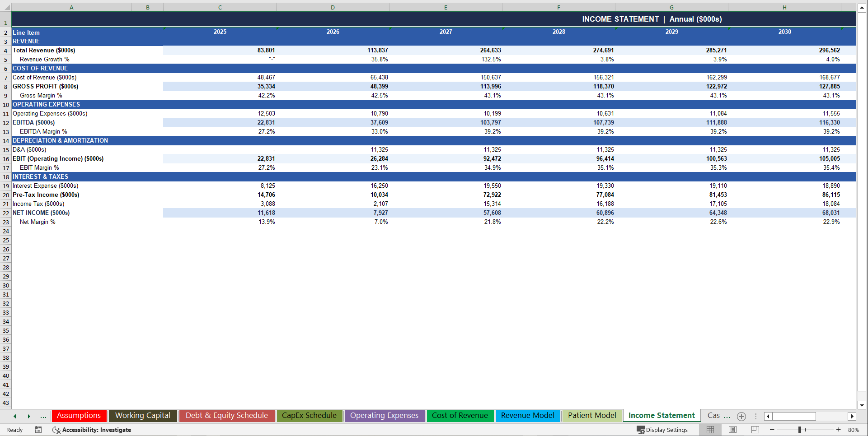Zoom in using the plus icon
The image size is (868, 436).
pyautogui.click(x=839, y=430)
